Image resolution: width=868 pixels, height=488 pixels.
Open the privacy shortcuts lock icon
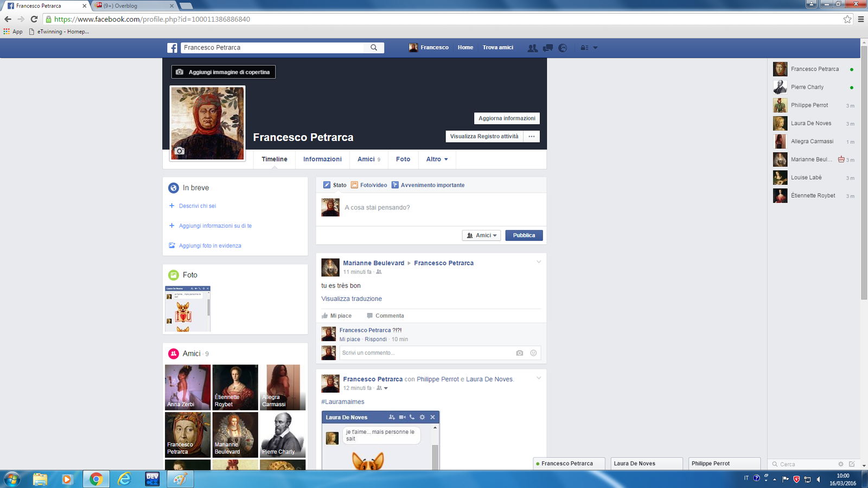coord(584,48)
